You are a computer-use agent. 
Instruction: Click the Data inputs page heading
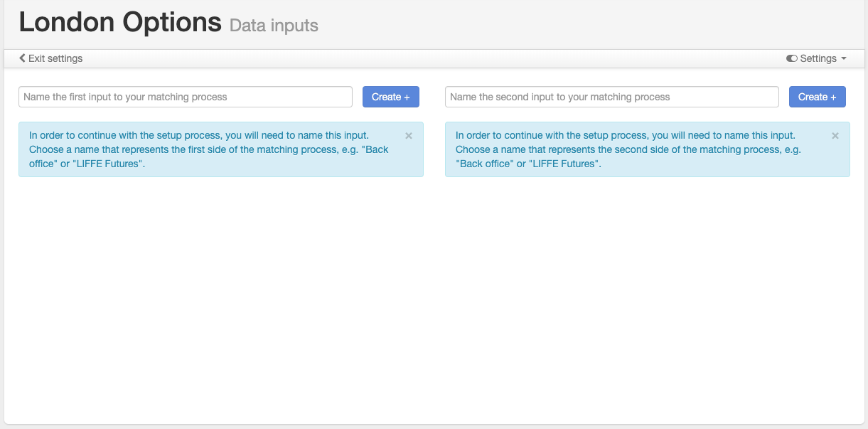273,25
